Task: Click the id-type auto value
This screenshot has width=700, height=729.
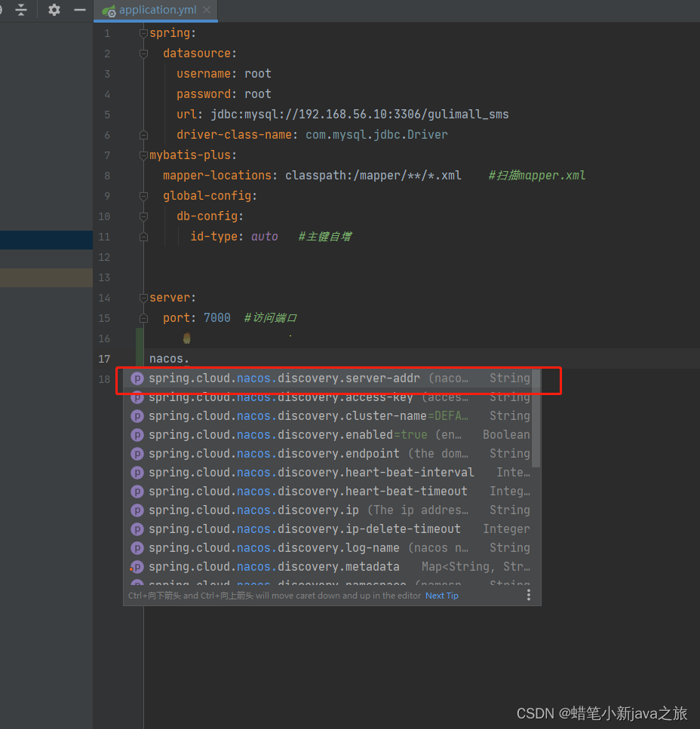Action: [264, 237]
